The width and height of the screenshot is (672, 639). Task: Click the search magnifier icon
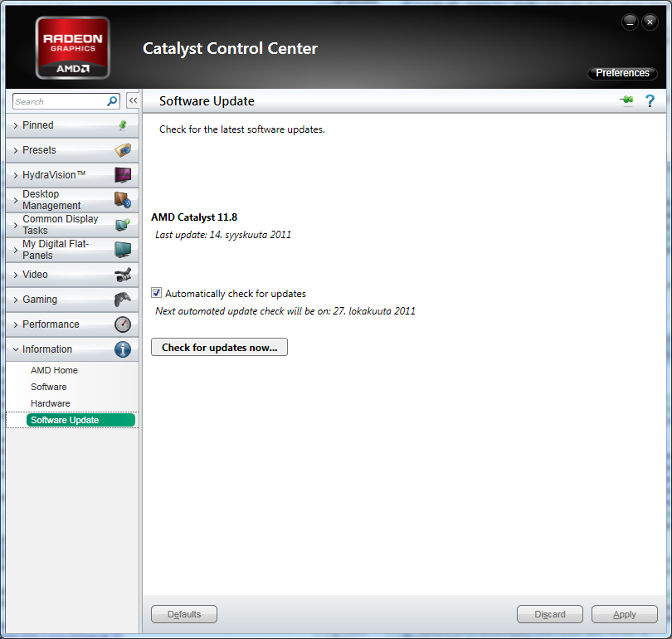[x=112, y=101]
